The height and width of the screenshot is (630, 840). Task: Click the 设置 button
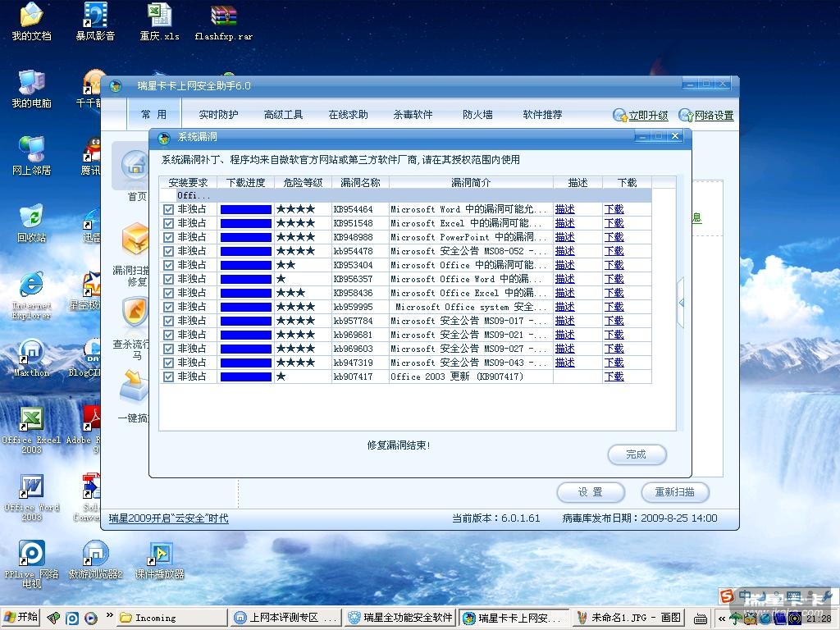coord(591,492)
